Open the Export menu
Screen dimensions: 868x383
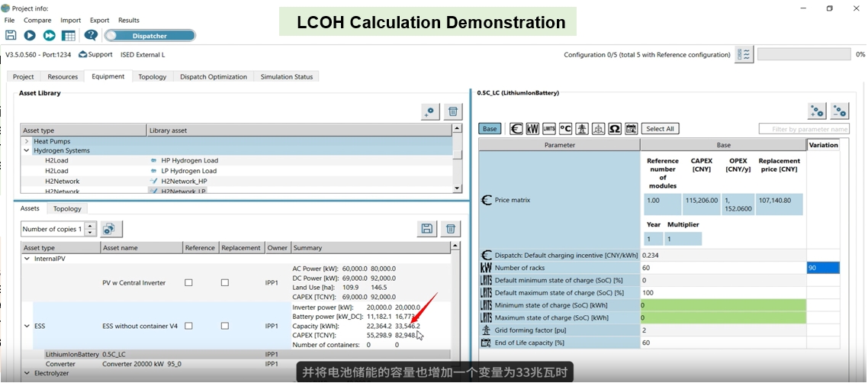(x=100, y=20)
